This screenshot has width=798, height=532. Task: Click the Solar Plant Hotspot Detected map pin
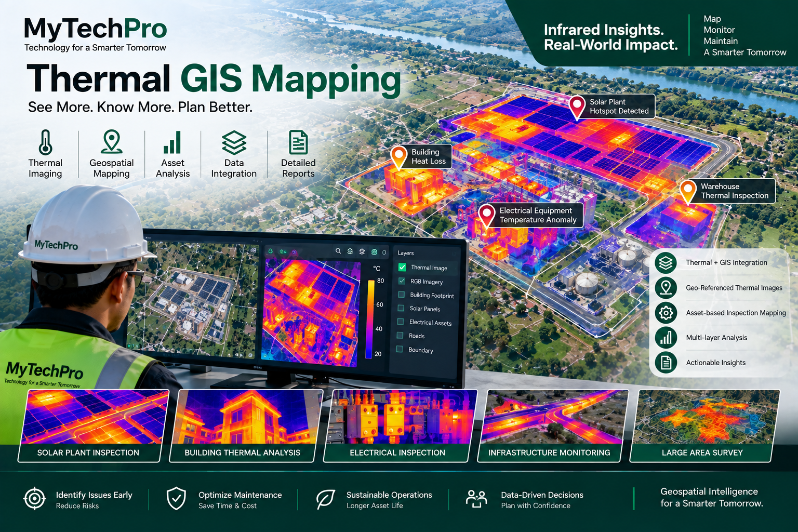577,108
